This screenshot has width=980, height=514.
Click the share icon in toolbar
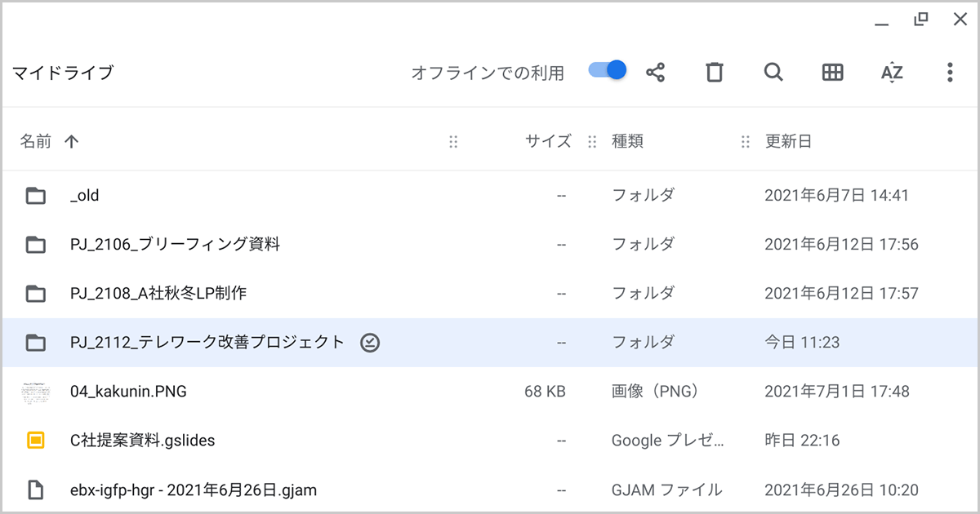coord(655,73)
